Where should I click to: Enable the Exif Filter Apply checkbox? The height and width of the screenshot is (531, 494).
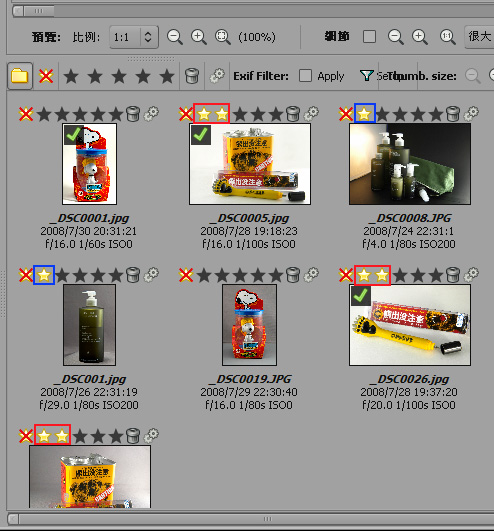(x=305, y=76)
